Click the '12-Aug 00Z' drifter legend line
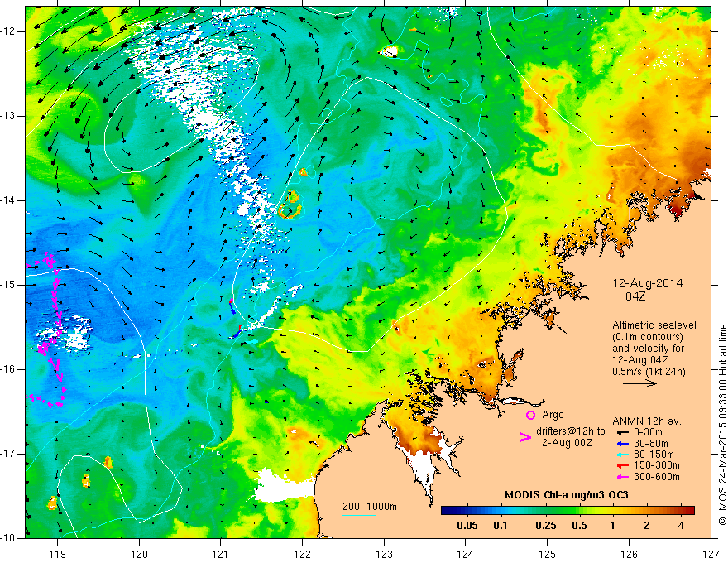This screenshot has height=563, width=728. coord(564,443)
